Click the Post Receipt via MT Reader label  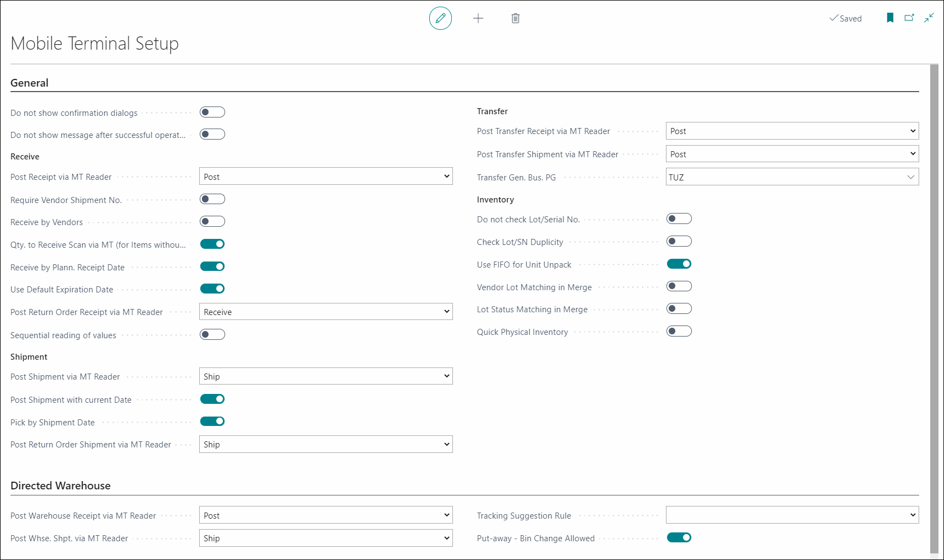click(61, 177)
